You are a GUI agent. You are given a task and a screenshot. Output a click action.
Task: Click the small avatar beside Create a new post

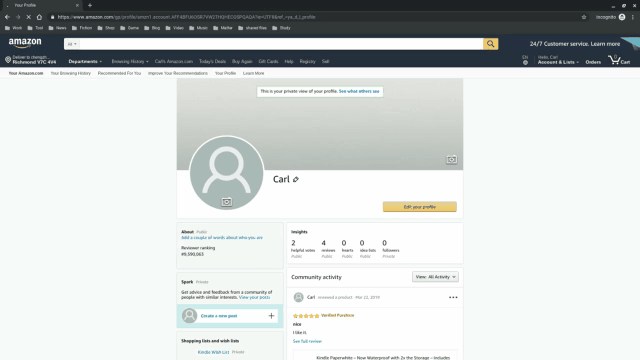189,316
